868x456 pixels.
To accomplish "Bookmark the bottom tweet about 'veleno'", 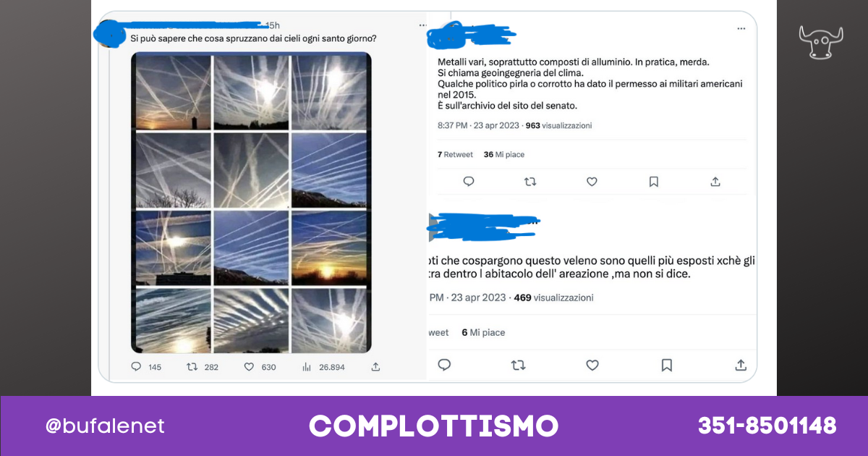I will point(667,365).
